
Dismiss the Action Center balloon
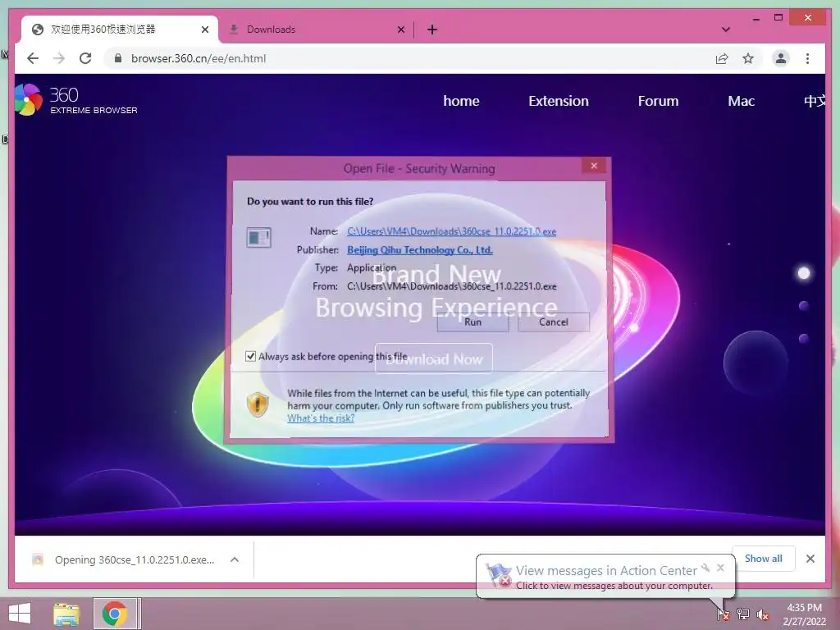(x=720, y=568)
